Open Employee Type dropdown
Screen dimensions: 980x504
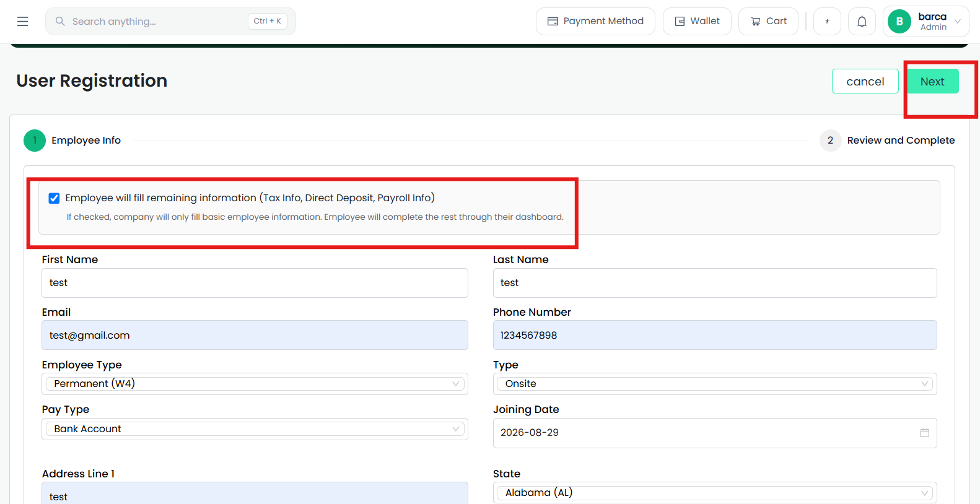click(x=255, y=384)
